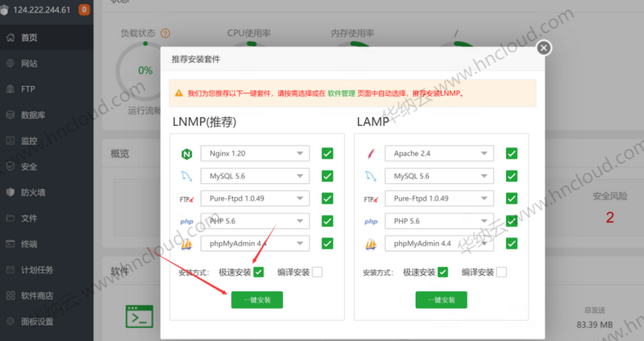Screen dimensions: 644x341
Task: Enable 编译安装 checkbox under LNMP
Action: [317, 272]
